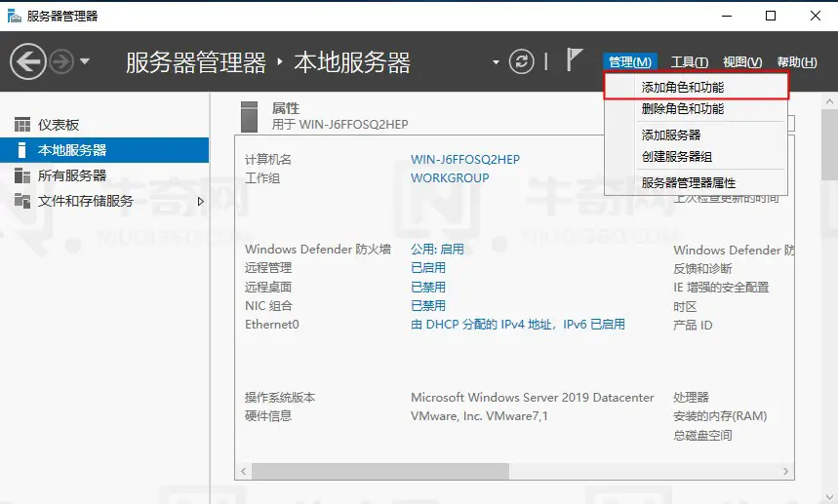Click the 反馈和诊断 label
The image size is (838, 504).
pyautogui.click(x=702, y=268)
